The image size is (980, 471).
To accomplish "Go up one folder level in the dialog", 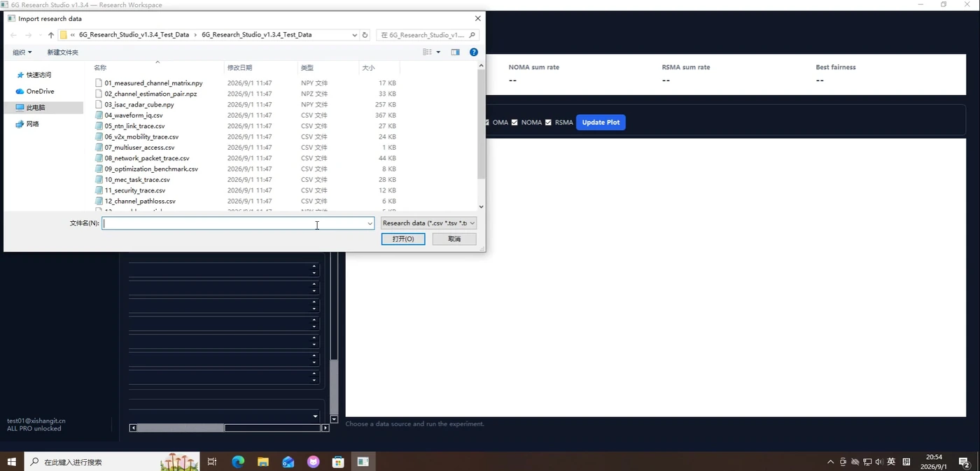I will coord(51,35).
